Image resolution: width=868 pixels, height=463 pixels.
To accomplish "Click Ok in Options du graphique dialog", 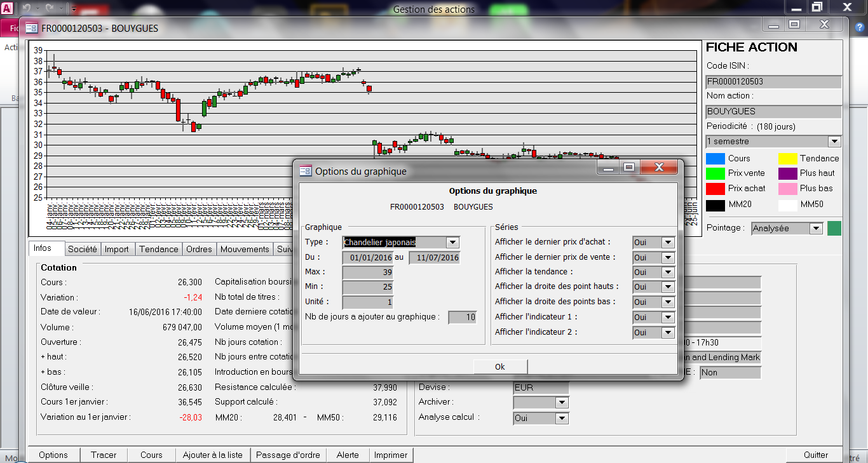I will [x=500, y=367].
